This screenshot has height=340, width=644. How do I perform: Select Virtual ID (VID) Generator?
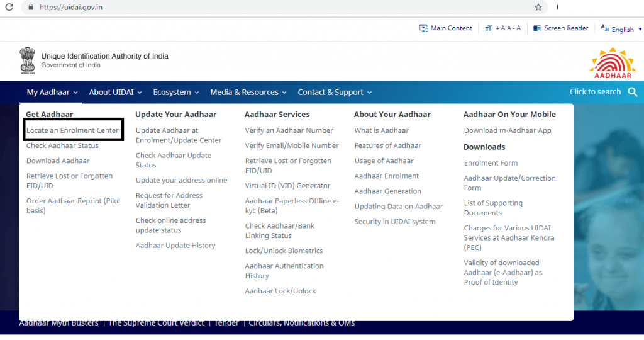click(287, 186)
